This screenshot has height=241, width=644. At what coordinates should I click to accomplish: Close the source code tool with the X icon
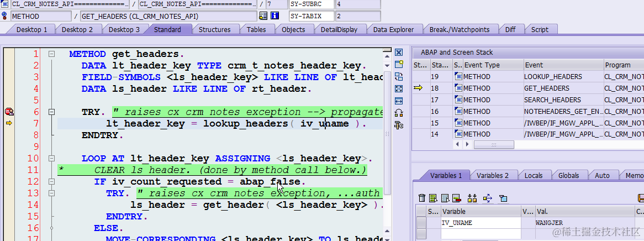[x=399, y=52]
